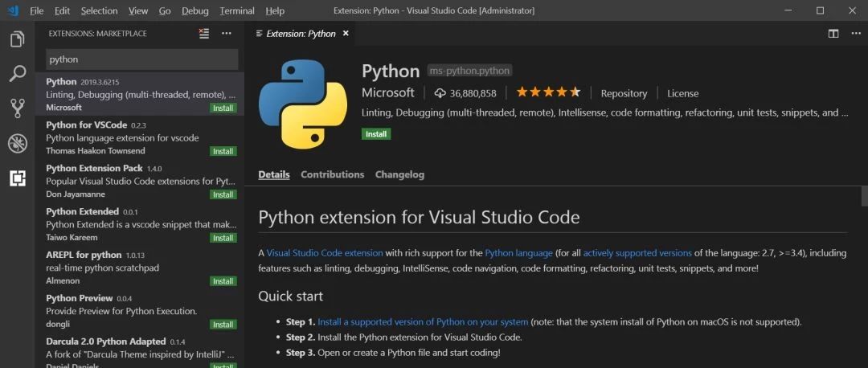Switch to the Details tab
This screenshot has width=868, height=368.
click(x=274, y=174)
